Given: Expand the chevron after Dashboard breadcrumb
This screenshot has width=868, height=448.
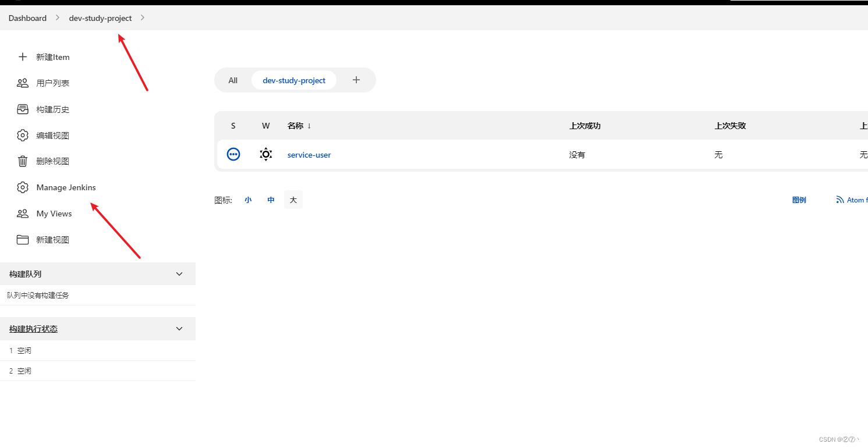Looking at the screenshot, I should pos(58,18).
